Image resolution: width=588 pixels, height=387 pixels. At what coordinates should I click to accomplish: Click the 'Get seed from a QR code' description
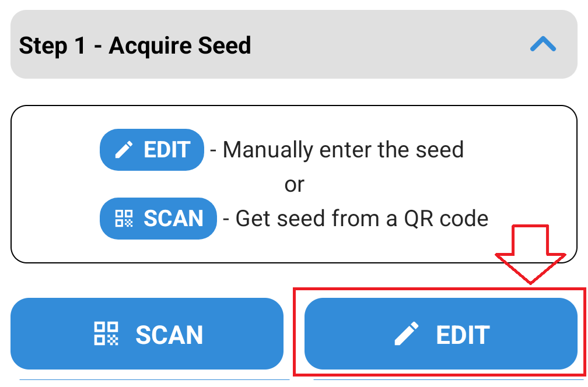[x=362, y=219]
